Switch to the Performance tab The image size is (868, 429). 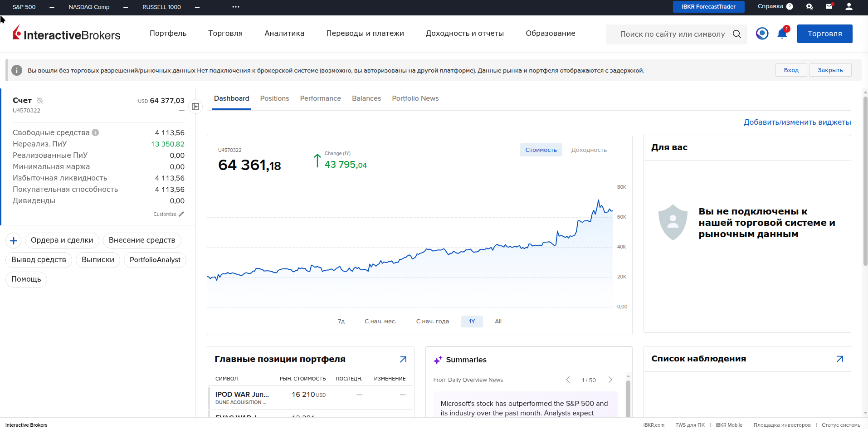pyautogui.click(x=321, y=98)
